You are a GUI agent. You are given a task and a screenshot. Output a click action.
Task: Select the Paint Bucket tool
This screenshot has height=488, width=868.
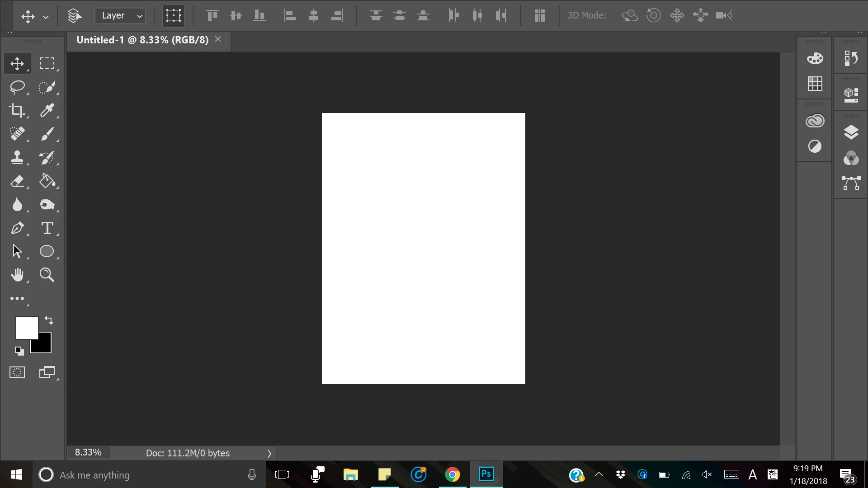click(47, 181)
